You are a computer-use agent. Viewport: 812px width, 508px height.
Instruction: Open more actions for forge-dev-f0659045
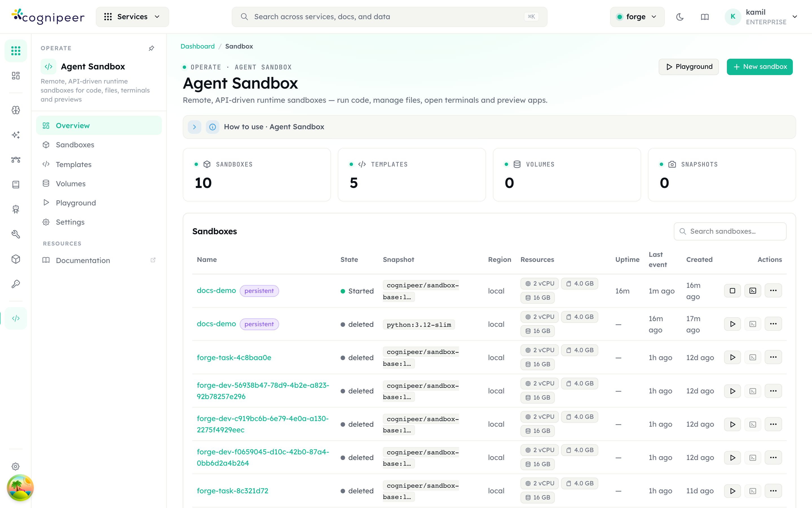(x=773, y=457)
